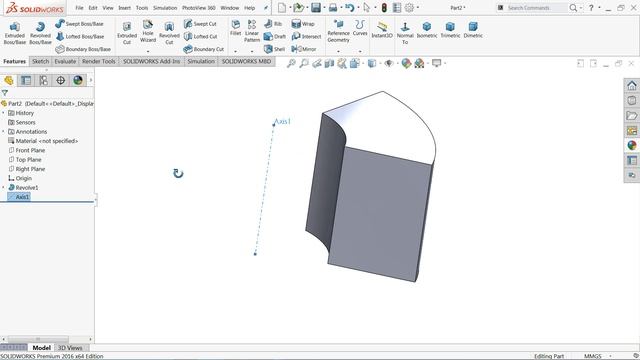Open Reference Geometry tool
Screen dimensions: 640x360
[338, 31]
